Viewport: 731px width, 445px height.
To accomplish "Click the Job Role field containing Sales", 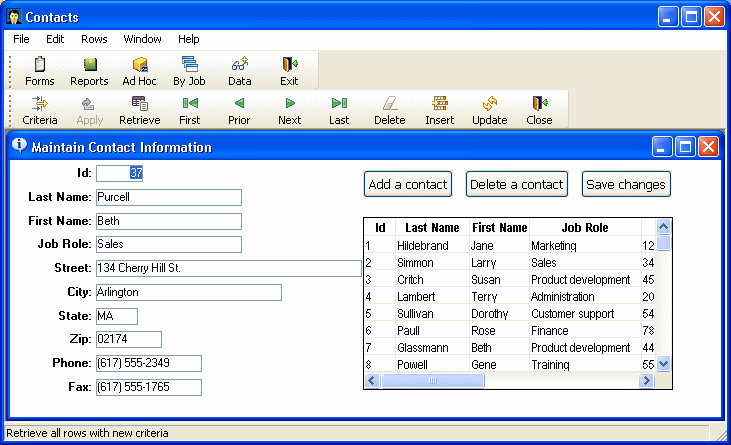I will 169,244.
